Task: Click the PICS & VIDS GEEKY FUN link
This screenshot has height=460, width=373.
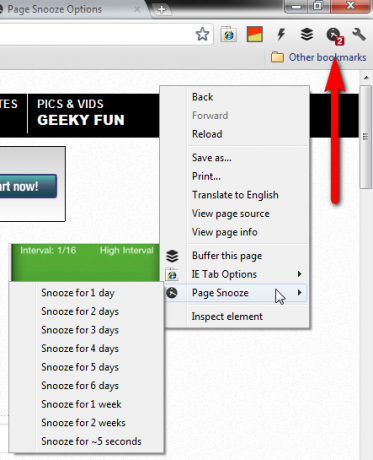Action: tap(81, 112)
